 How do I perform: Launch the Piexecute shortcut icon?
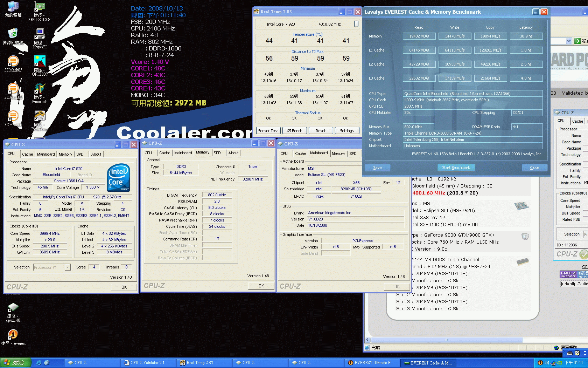pos(40,93)
